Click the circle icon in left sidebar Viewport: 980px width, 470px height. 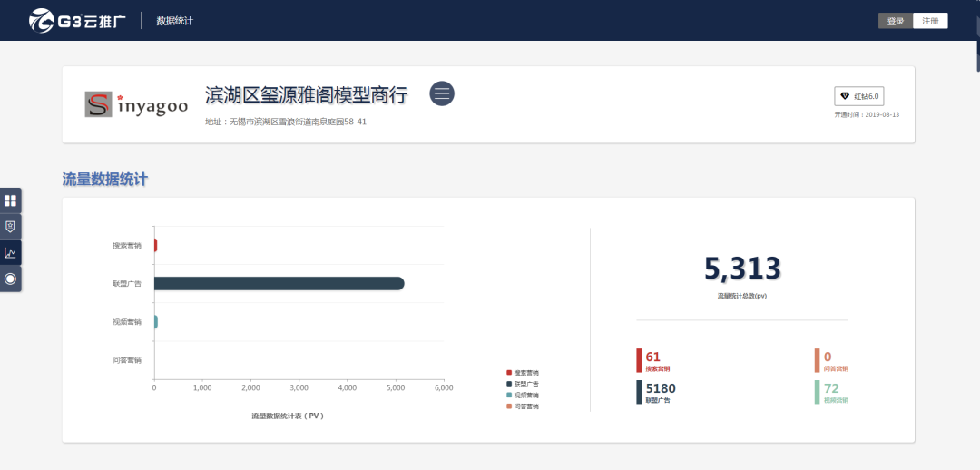10,279
